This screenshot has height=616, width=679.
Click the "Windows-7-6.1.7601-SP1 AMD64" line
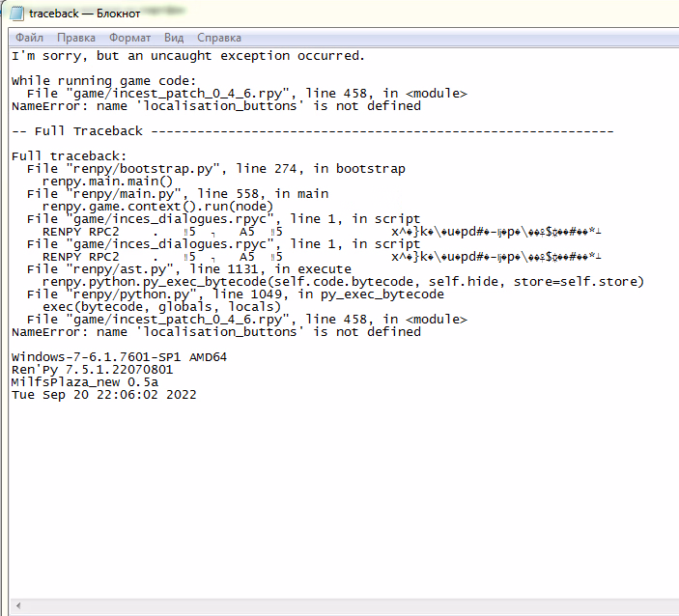pos(119,357)
